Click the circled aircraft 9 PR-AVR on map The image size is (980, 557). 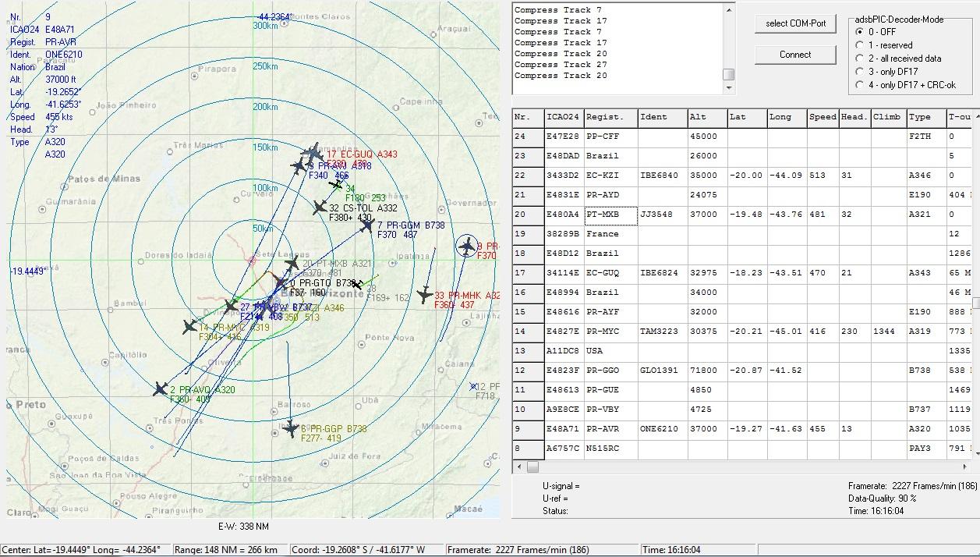[467, 247]
